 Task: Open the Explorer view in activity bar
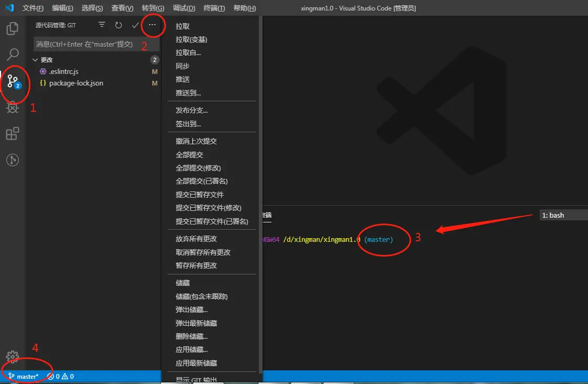13,28
